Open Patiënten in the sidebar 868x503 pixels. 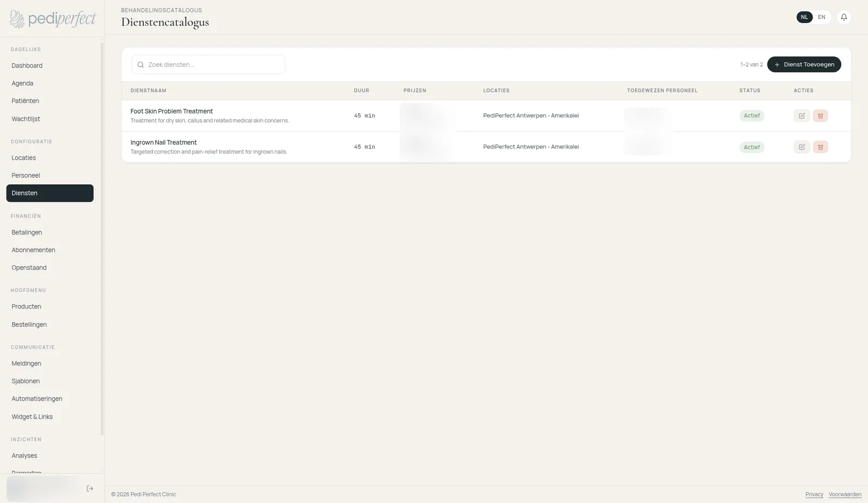click(x=50, y=101)
